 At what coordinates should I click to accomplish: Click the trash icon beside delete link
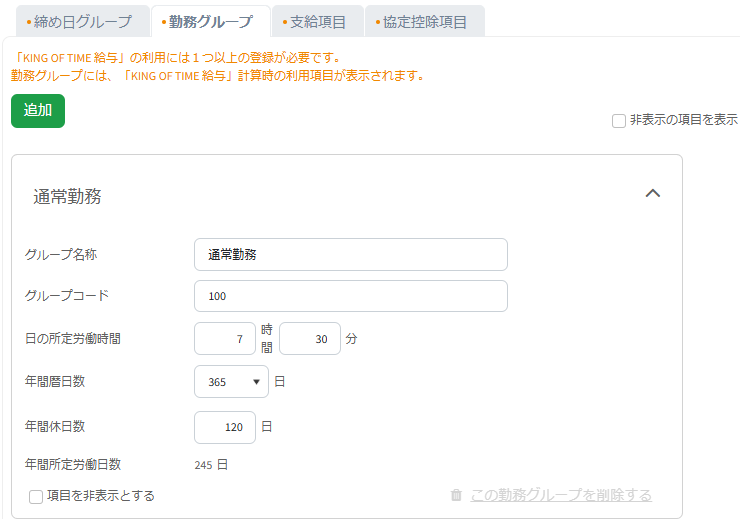pyautogui.click(x=456, y=495)
